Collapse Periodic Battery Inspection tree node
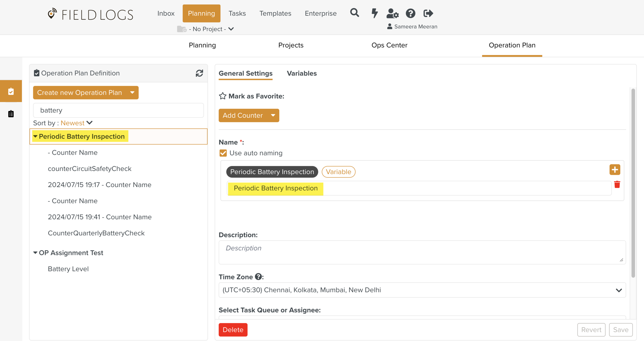644x341 pixels. (x=36, y=136)
